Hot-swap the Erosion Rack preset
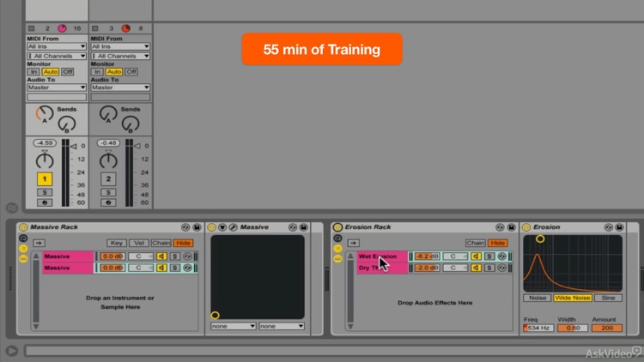Screen dimensions: 644x362 pos(500,227)
